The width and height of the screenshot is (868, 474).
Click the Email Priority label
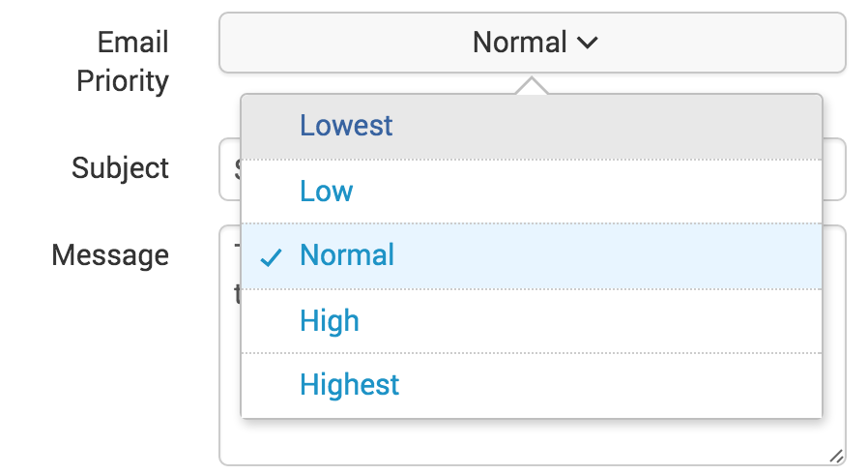pos(123,62)
